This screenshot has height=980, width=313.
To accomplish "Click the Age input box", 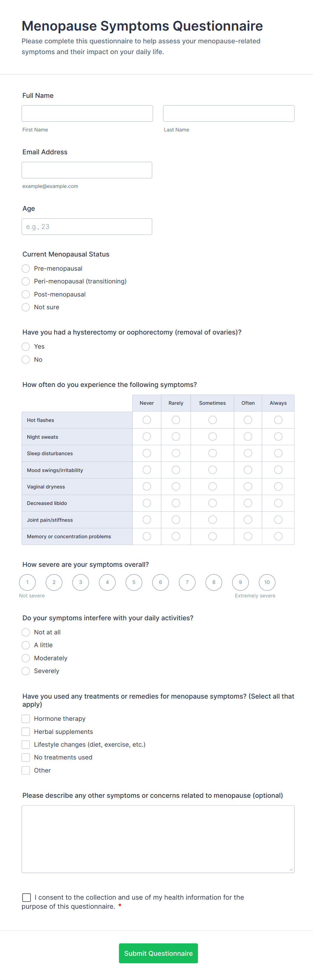I will tap(87, 227).
